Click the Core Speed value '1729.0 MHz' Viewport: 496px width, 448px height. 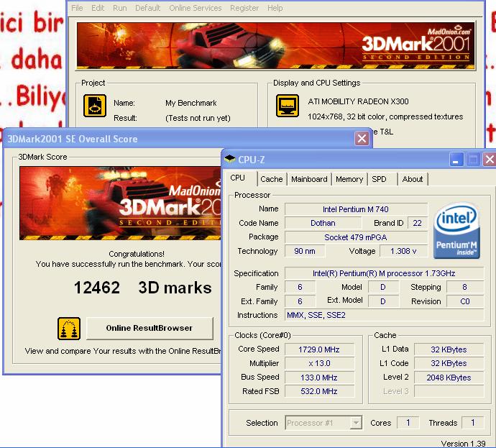pyautogui.click(x=319, y=349)
